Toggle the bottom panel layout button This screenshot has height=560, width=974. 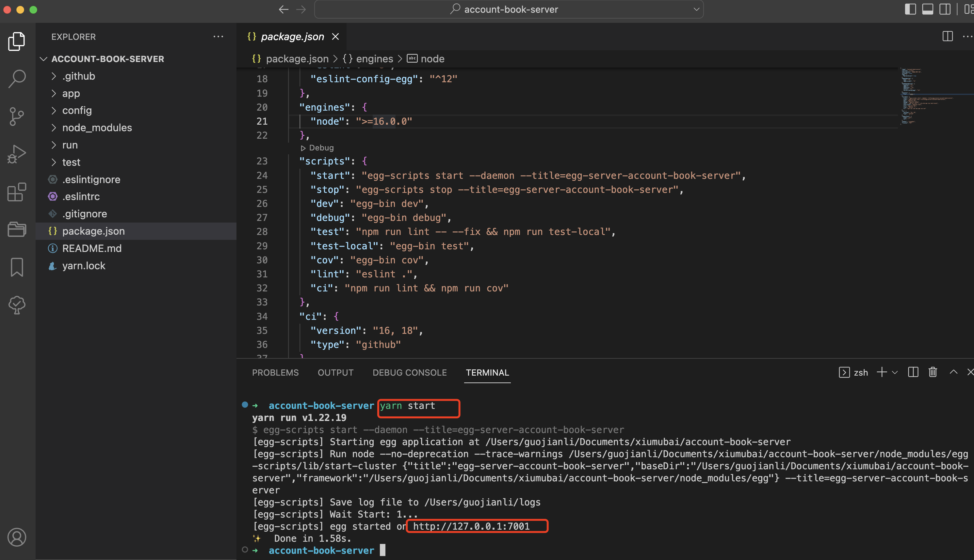pos(927,9)
